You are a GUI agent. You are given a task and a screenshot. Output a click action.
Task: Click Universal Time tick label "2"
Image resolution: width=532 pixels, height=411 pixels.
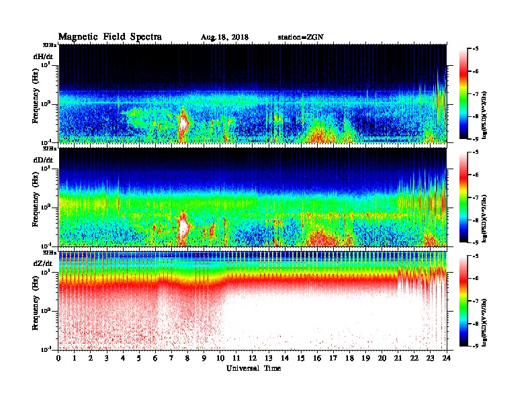(91, 358)
